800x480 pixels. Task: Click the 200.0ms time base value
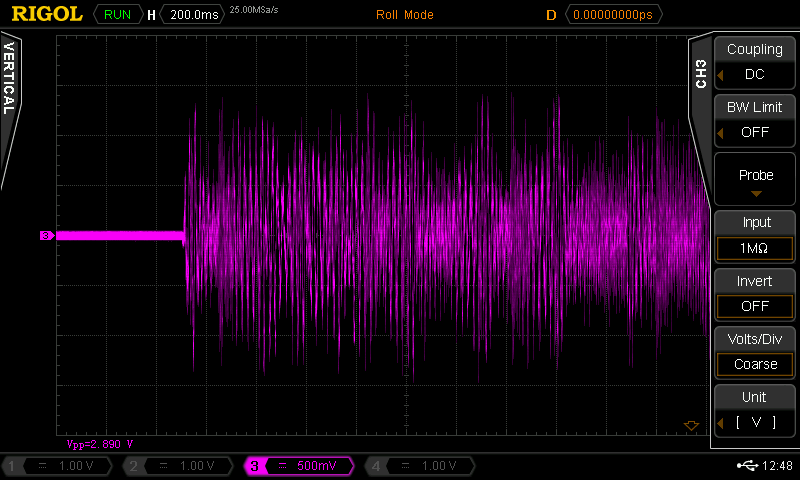[x=194, y=15]
